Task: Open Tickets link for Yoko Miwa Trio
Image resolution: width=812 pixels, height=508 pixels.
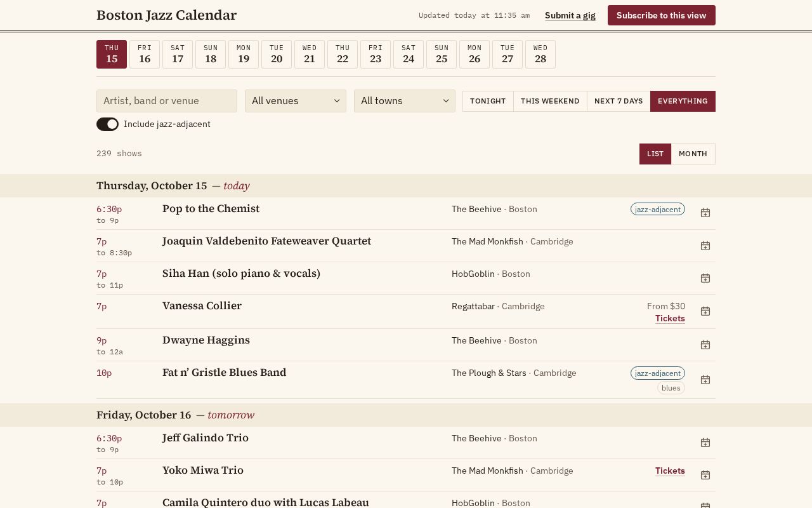Action: tap(670, 471)
